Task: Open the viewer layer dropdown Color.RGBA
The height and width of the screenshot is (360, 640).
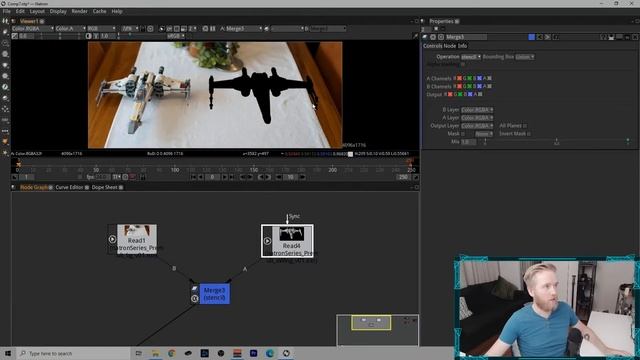Action: 33,29
